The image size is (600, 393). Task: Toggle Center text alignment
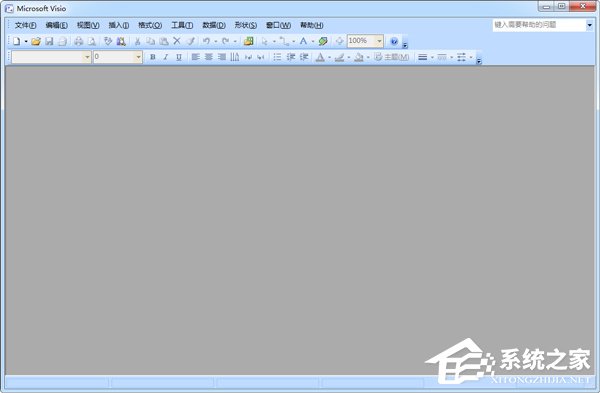209,57
